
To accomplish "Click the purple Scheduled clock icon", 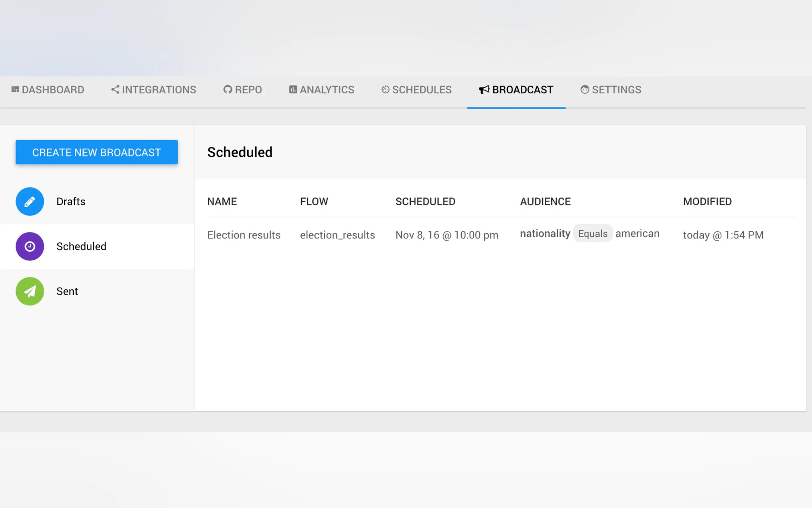I will pos(29,246).
